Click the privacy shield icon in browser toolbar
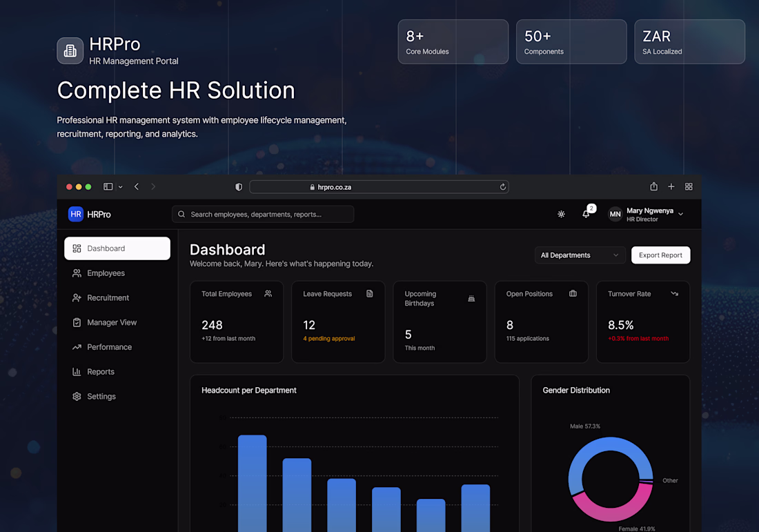The height and width of the screenshot is (532, 759). (239, 187)
